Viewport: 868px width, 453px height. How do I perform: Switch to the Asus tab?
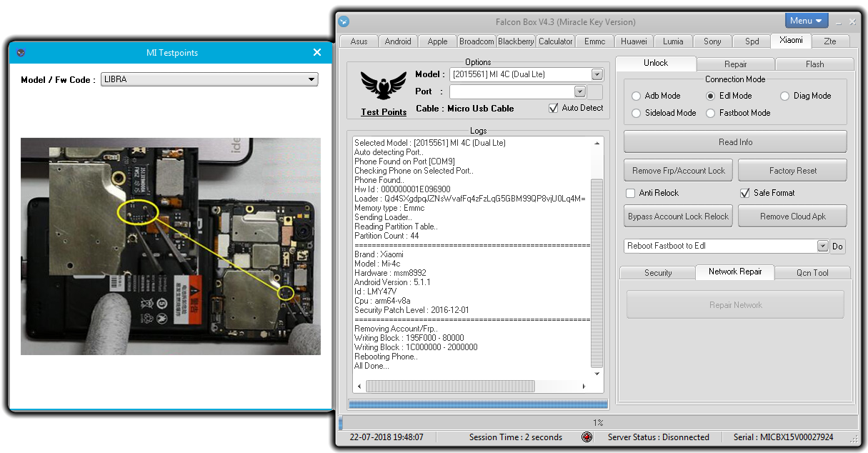(x=359, y=41)
